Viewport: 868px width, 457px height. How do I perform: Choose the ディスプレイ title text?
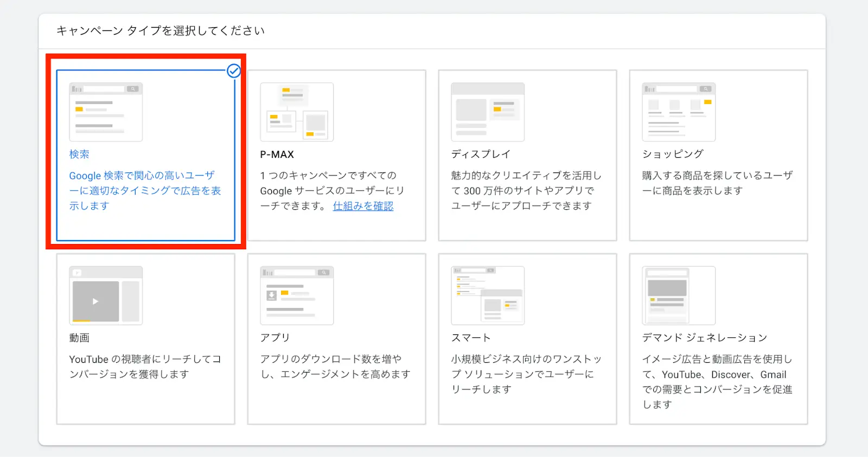click(481, 154)
